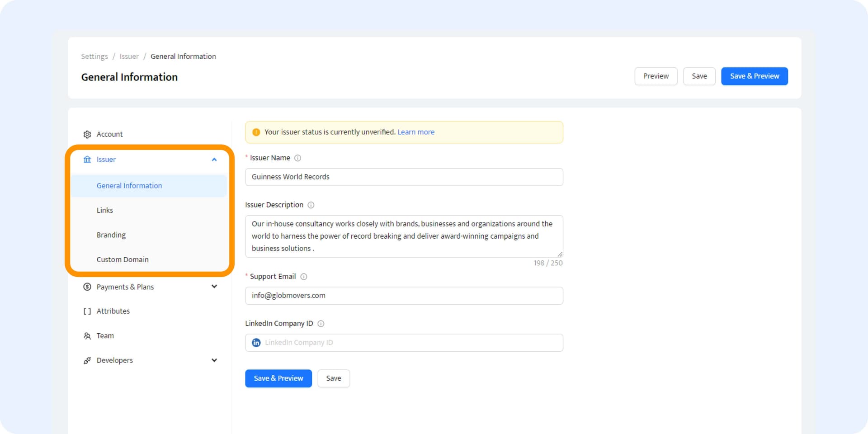The image size is (868, 434).
Task: Click the people icon beside Team
Action: pos(87,335)
